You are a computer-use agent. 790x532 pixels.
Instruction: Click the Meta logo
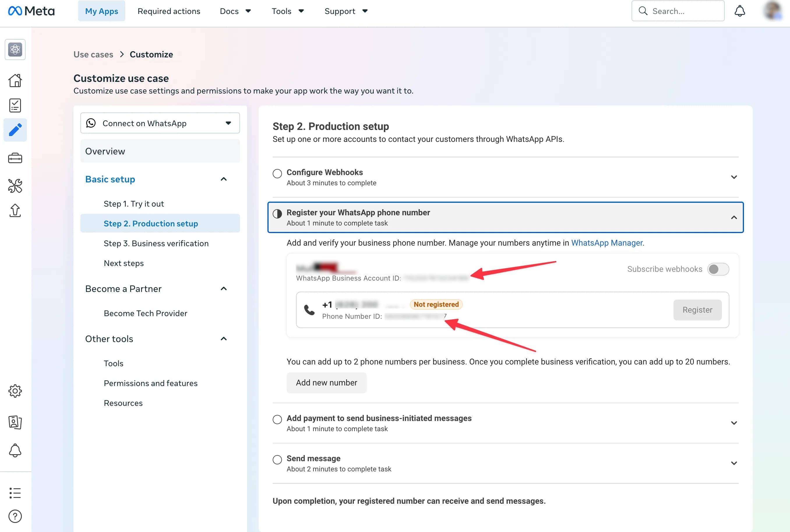point(31,11)
